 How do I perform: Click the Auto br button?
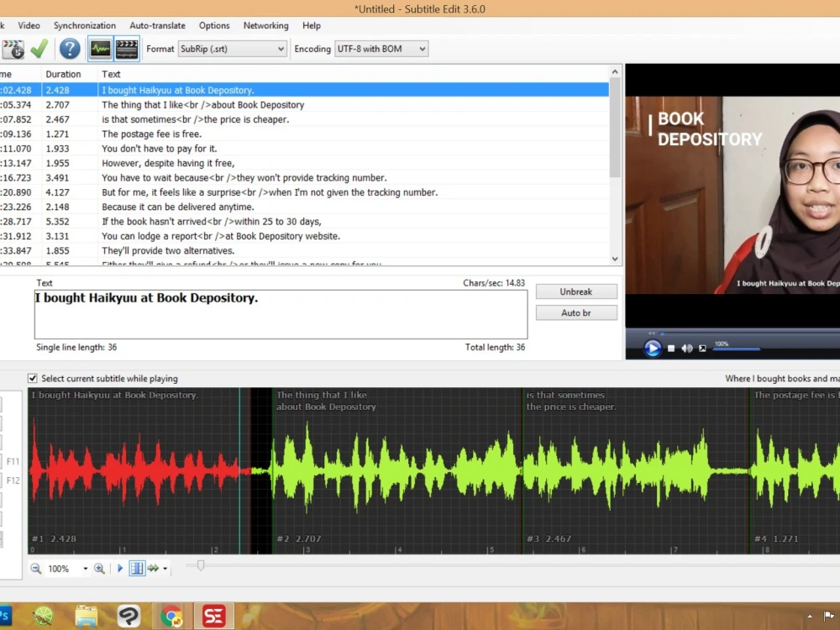[576, 312]
